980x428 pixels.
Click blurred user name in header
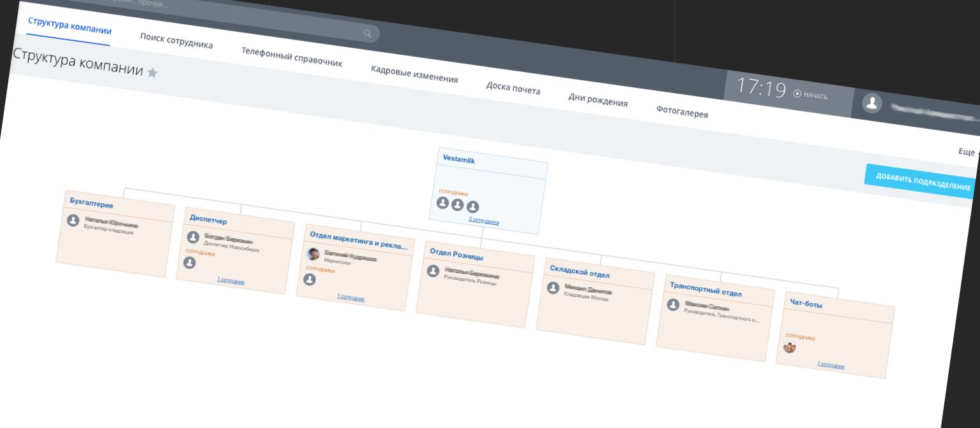[935, 113]
